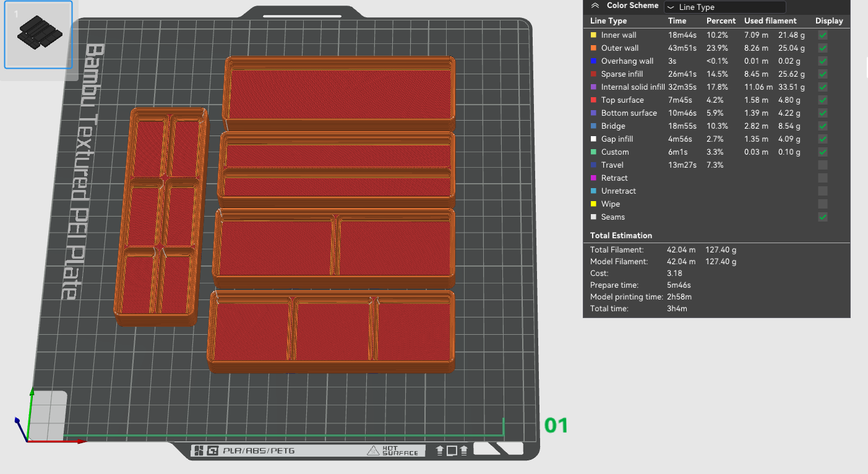The image size is (868, 474).
Task: Uncheck the Seams display checkbox
Action: pos(822,217)
